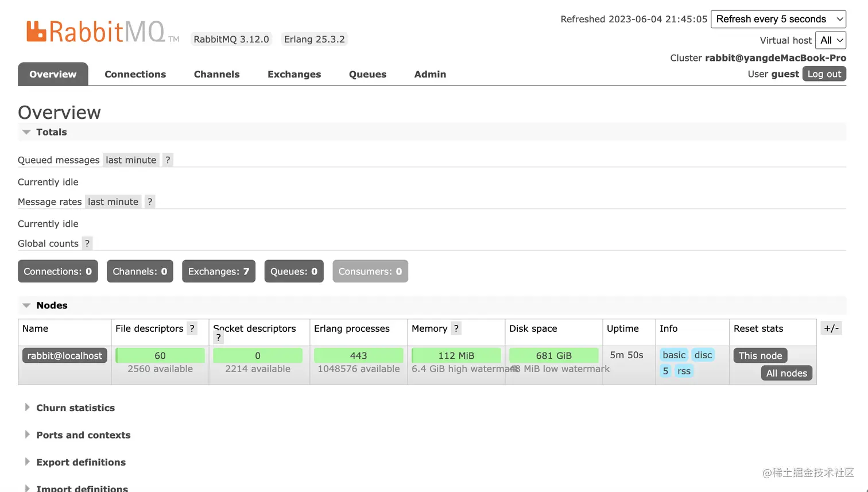Viewport: 868px width, 492px height.
Task: Click the 2214 available text
Action: 258,369
